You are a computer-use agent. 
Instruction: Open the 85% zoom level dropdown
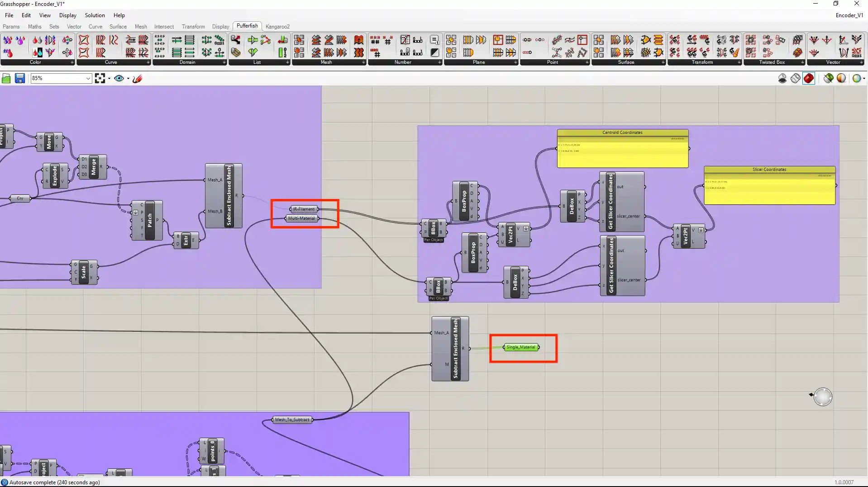point(88,79)
